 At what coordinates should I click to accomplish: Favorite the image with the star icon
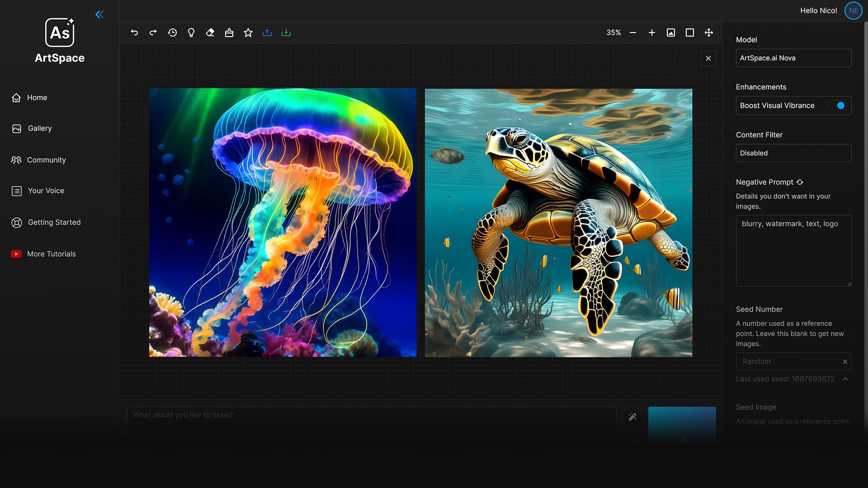pos(248,33)
